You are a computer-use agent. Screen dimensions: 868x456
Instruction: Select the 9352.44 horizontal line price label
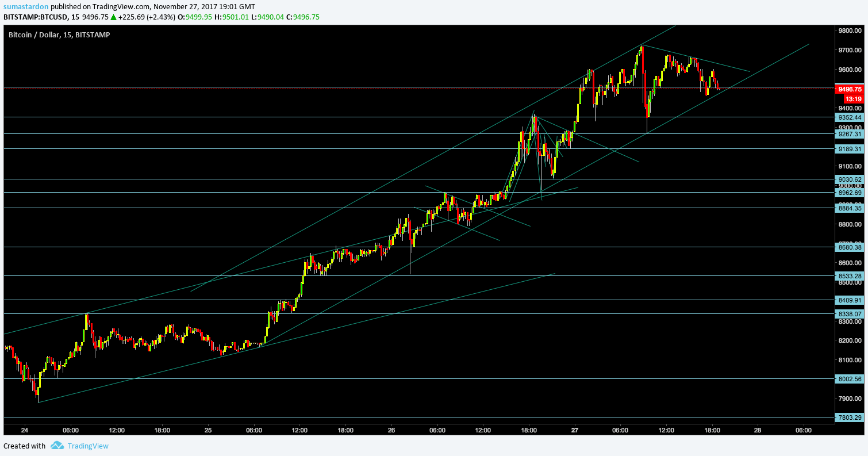pos(850,117)
